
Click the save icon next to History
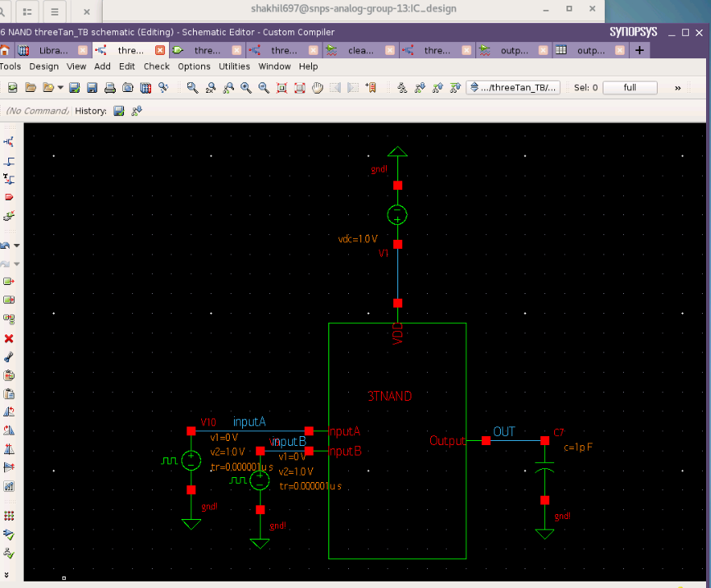point(119,111)
